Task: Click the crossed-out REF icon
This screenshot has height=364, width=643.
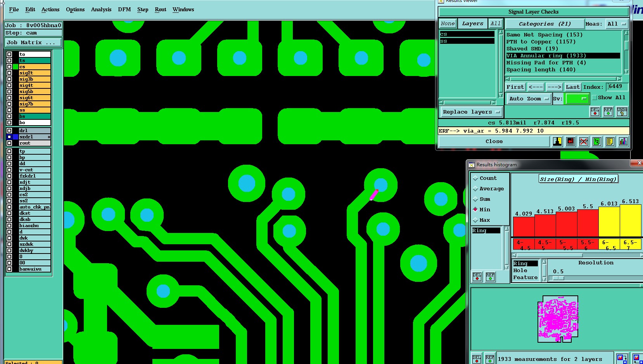Action: (584, 141)
